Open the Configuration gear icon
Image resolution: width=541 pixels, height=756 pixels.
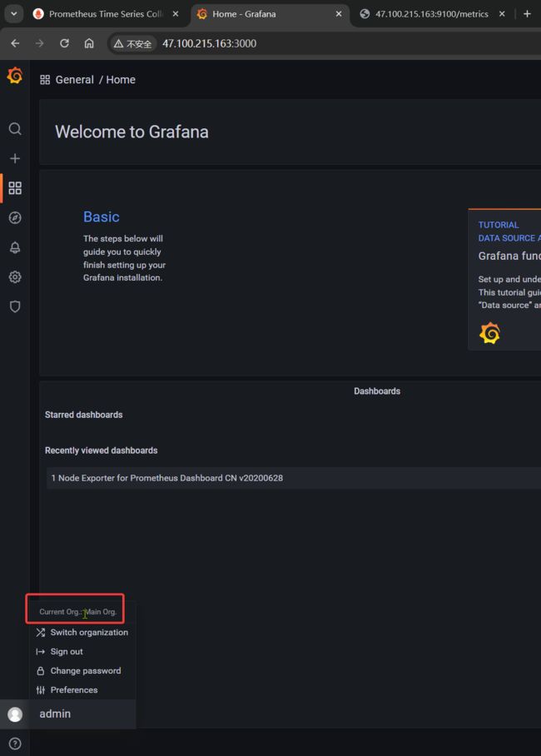[15, 277]
